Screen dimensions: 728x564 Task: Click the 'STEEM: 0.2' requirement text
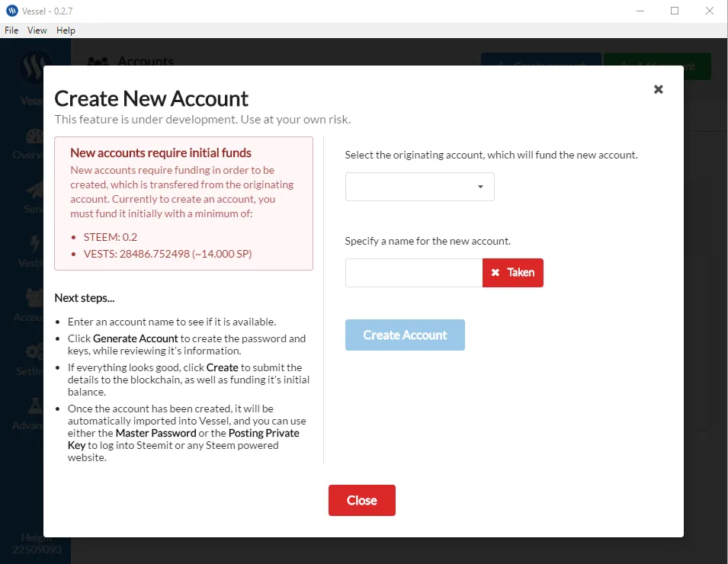tap(110, 237)
